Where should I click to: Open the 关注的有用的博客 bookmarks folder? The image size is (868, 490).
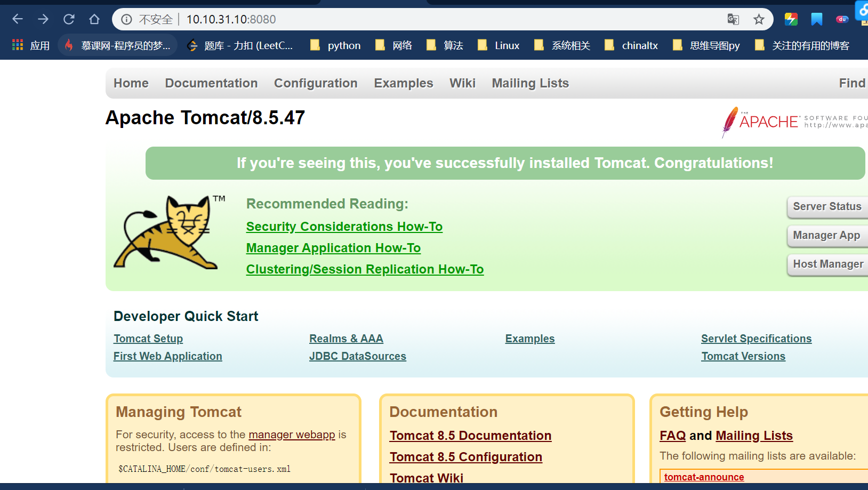802,45
